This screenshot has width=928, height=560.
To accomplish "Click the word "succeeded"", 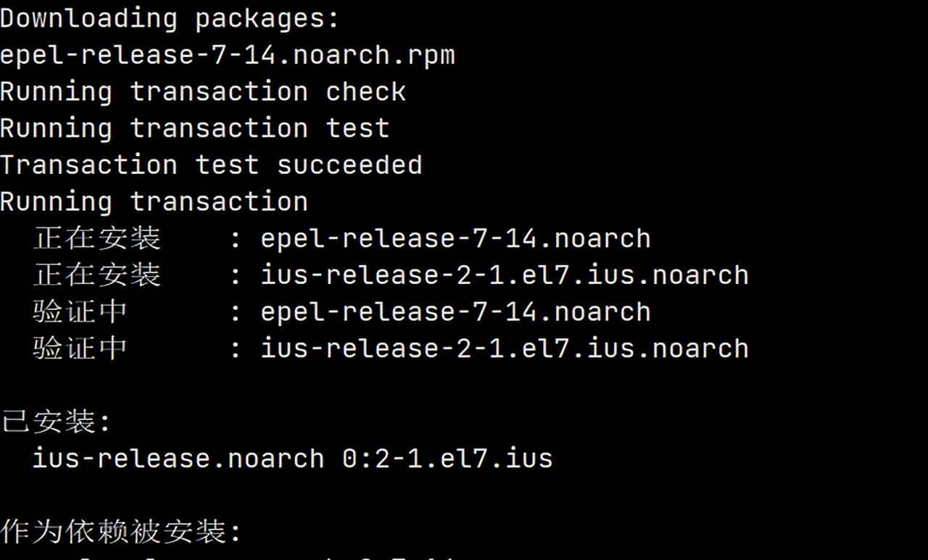I will click(349, 165).
